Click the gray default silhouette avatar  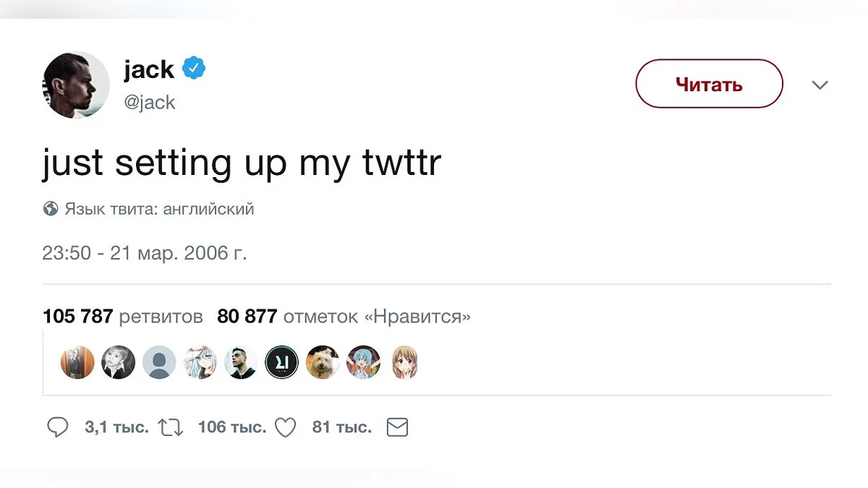[158, 362]
